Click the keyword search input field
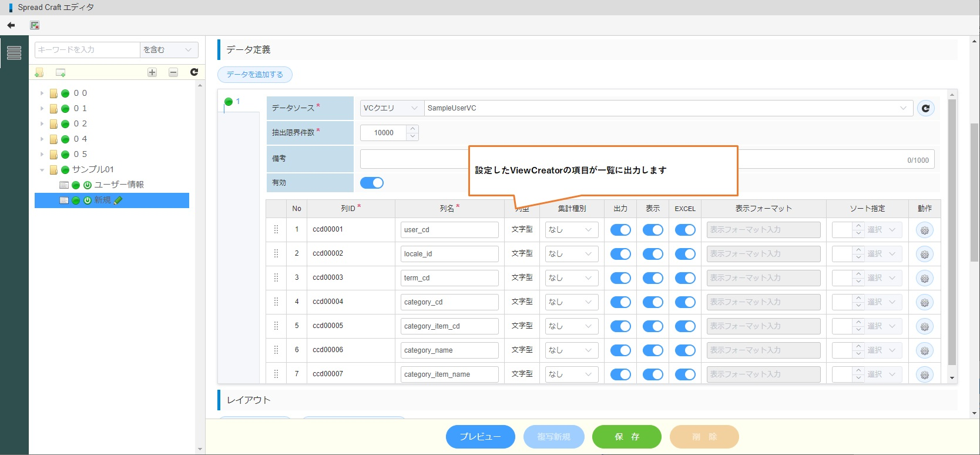 [87, 50]
